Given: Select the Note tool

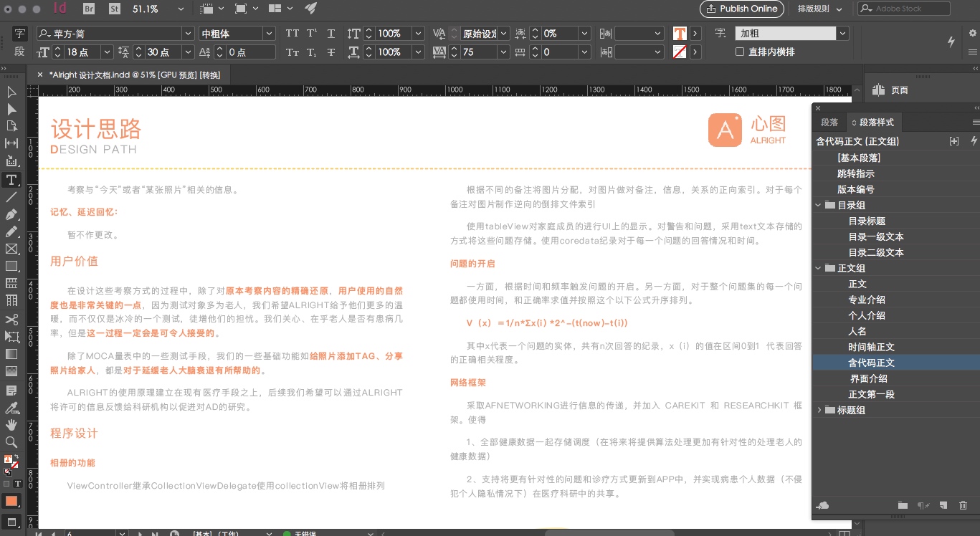Looking at the screenshot, I should tap(11, 391).
